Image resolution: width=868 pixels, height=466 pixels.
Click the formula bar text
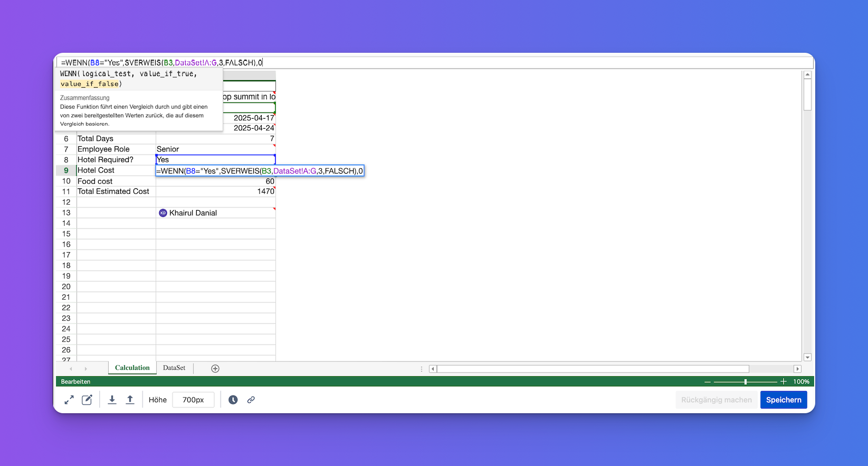tap(161, 63)
